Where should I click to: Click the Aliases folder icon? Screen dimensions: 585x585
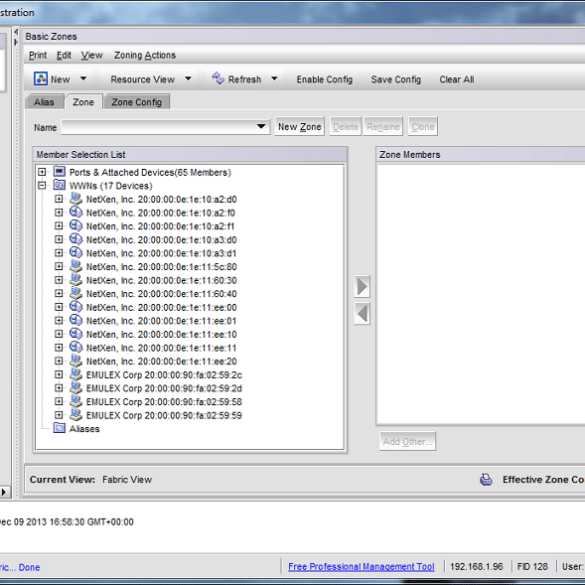click(59, 428)
